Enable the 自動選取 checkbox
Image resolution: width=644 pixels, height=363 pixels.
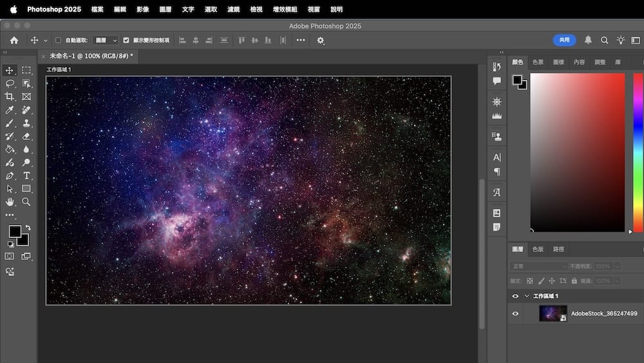pos(58,40)
